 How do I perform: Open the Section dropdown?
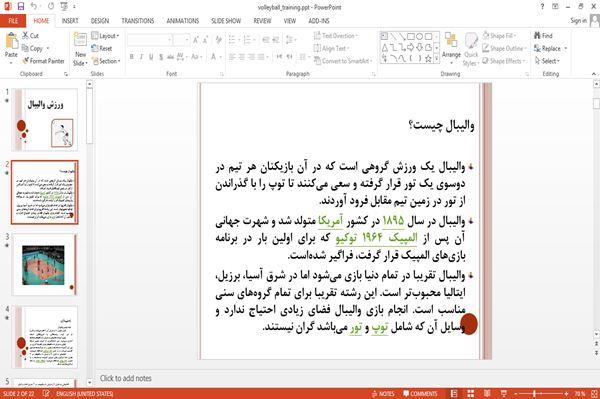(x=106, y=61)
